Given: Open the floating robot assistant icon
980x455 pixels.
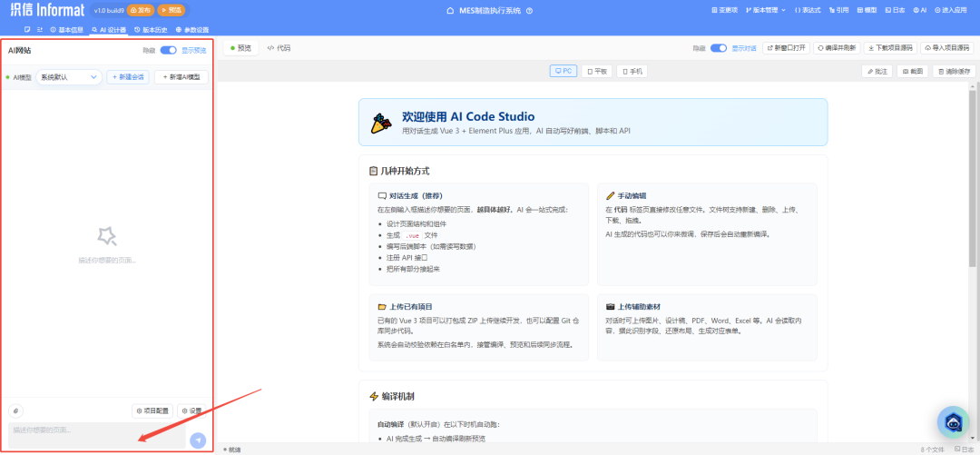Looking at the screenshot, I should tap(953, 422).
